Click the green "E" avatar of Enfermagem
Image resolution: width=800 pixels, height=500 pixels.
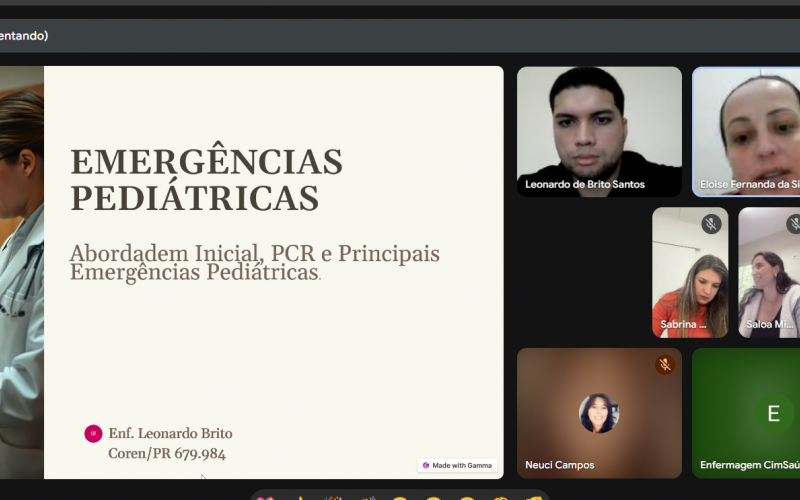tap(772, 413)
